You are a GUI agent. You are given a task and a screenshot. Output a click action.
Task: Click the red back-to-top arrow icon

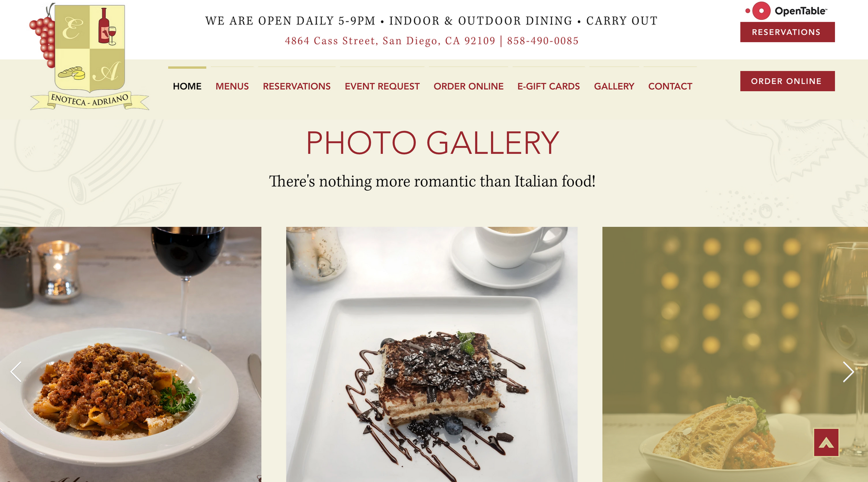point(826,442)
